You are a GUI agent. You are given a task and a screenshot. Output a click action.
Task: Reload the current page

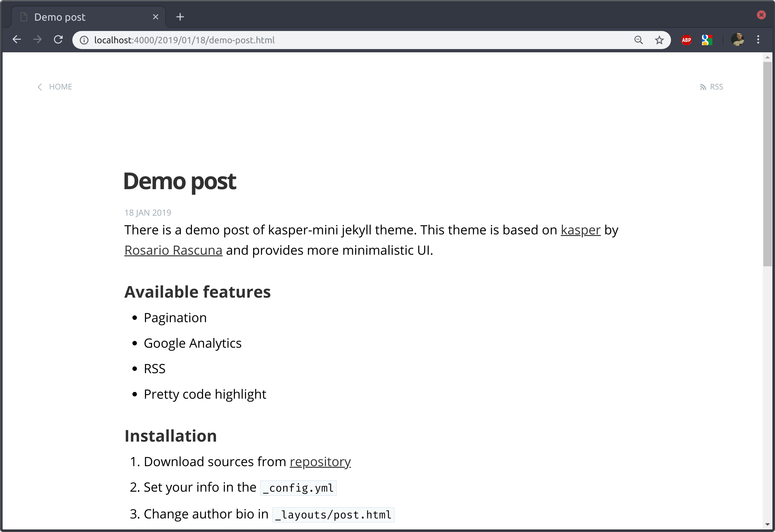[x=58, y=40]
